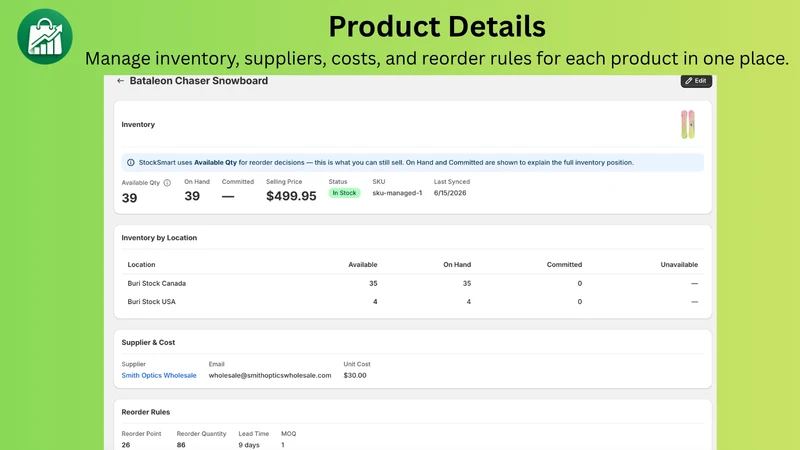The image size is (800, 450).
Task: Click the info icon in the StockSmart banner
Action: click(131, 163)
